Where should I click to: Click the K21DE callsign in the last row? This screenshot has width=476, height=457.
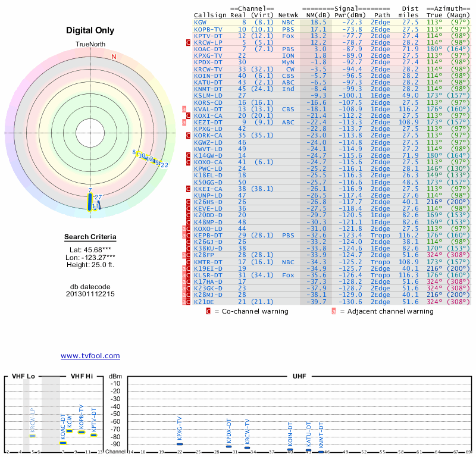(x=204, y=302)
